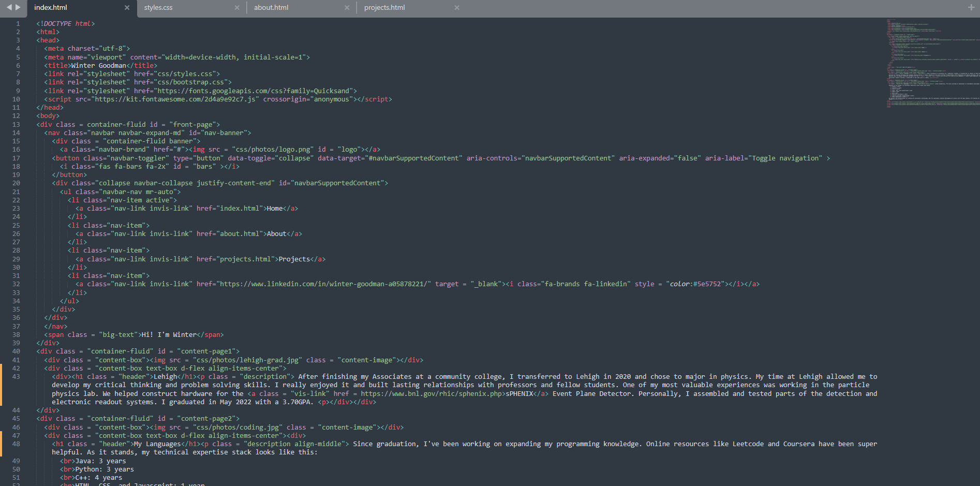This screenshot has width=980, height=486.
Task: Click the 'Lehigh' header text
Action: click(x=165, y=377)
